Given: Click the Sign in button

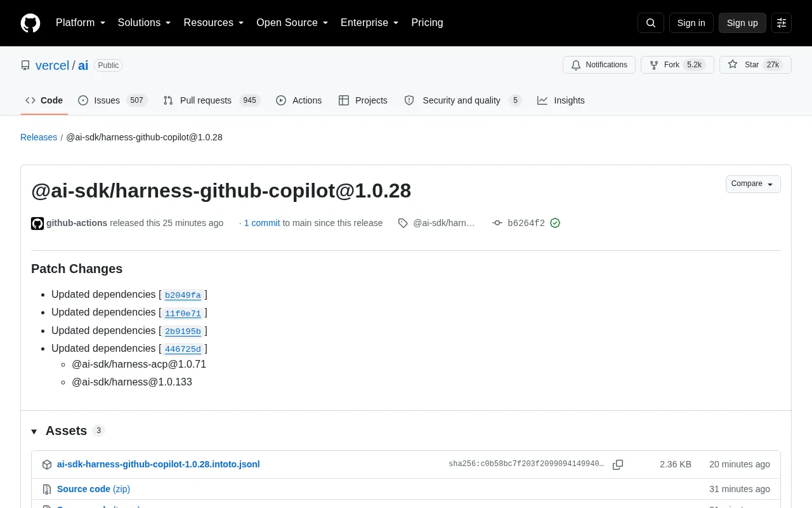Looking at the screenshot, I should pos(691,23).
